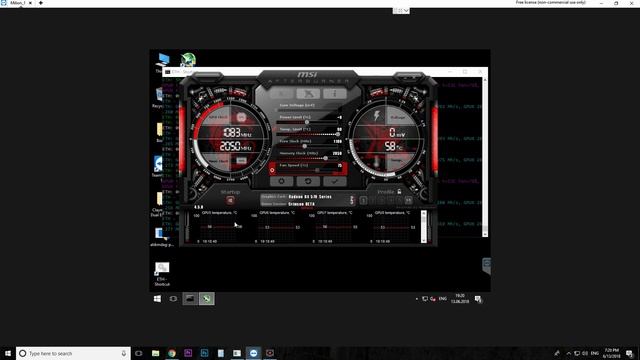Open the GPU selector next to Graphics Card

pos(352,200)
